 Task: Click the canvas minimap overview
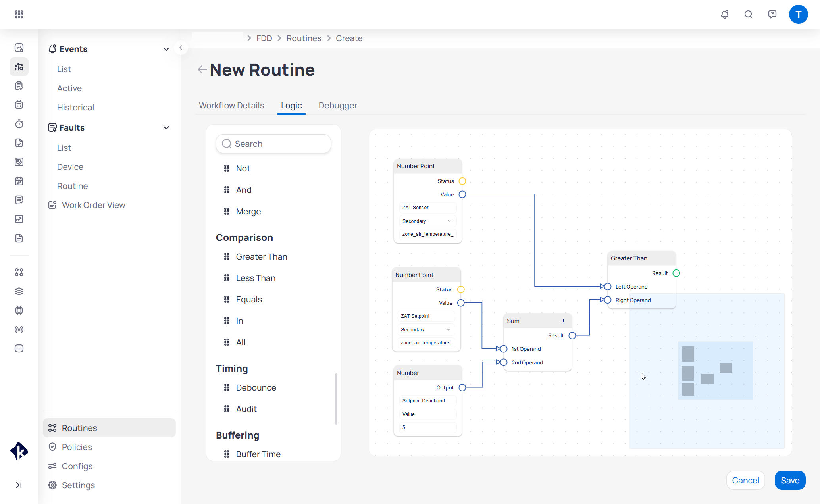706,371
